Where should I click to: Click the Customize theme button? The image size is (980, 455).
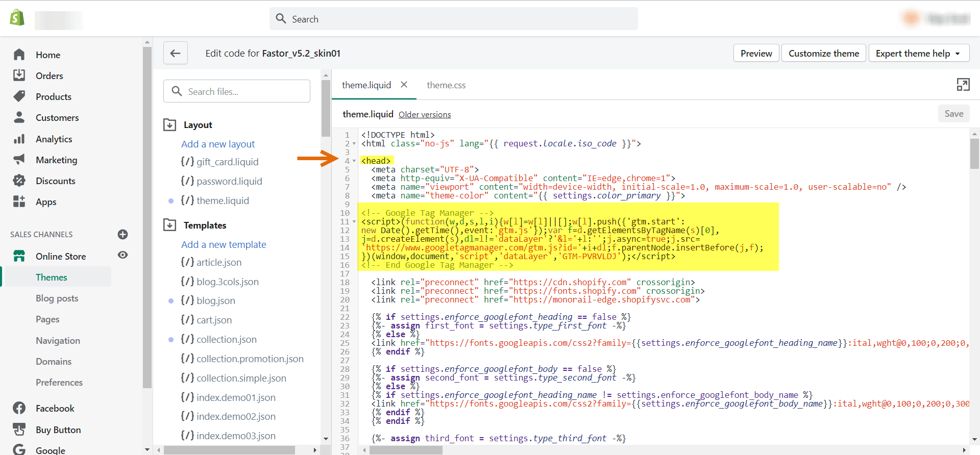click(x=823, y=53)
